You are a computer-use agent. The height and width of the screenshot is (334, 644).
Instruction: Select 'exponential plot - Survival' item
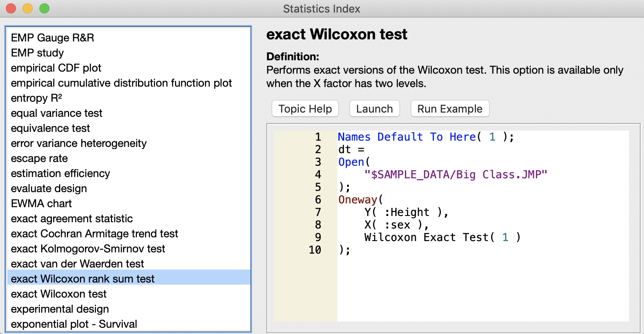coord(74,324)
